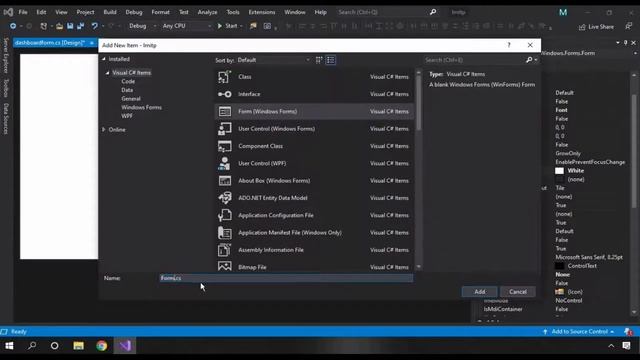Open the Toolbox side tab
Image resolution: width=640 pixels, height=360 pixels.
6,88
